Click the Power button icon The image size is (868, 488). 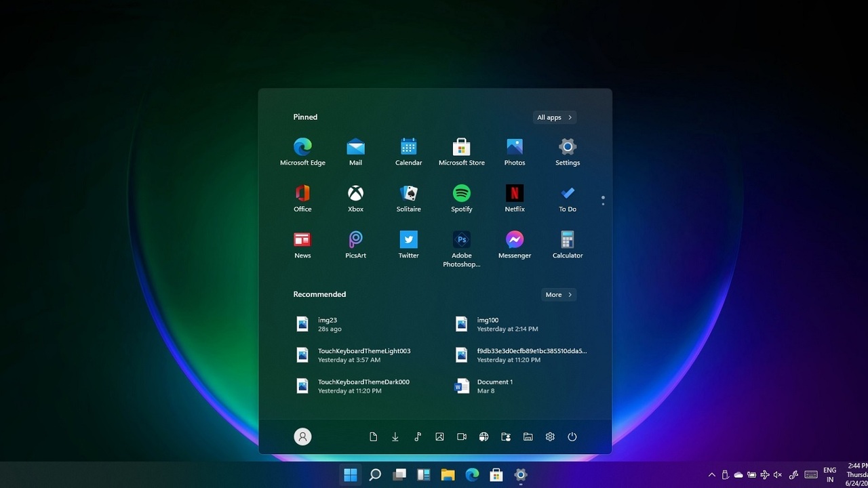[572, 437]
